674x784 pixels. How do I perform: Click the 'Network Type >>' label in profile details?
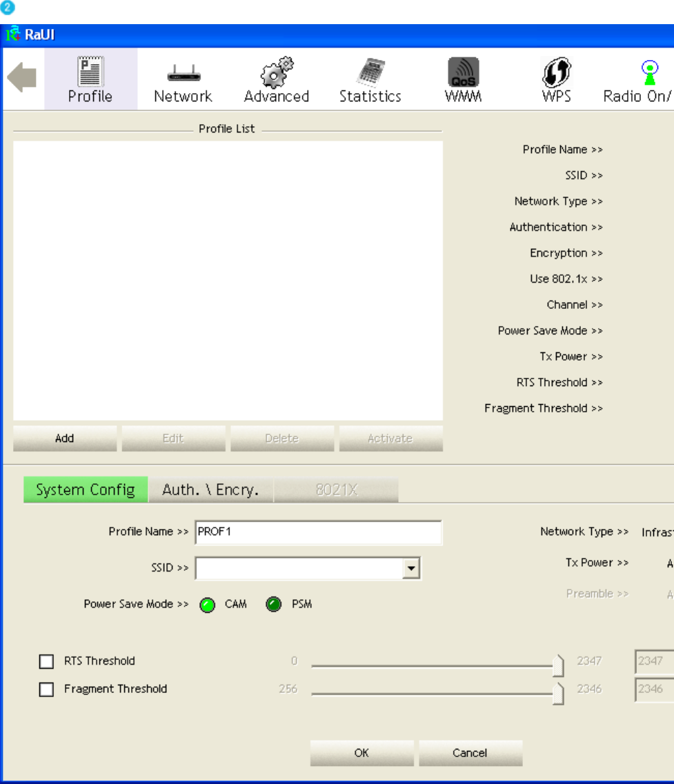(x=558, y=201)
